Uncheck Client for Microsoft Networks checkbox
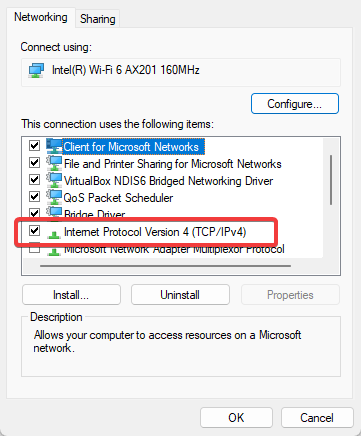361x436 pixels. (x=35, y=146)
